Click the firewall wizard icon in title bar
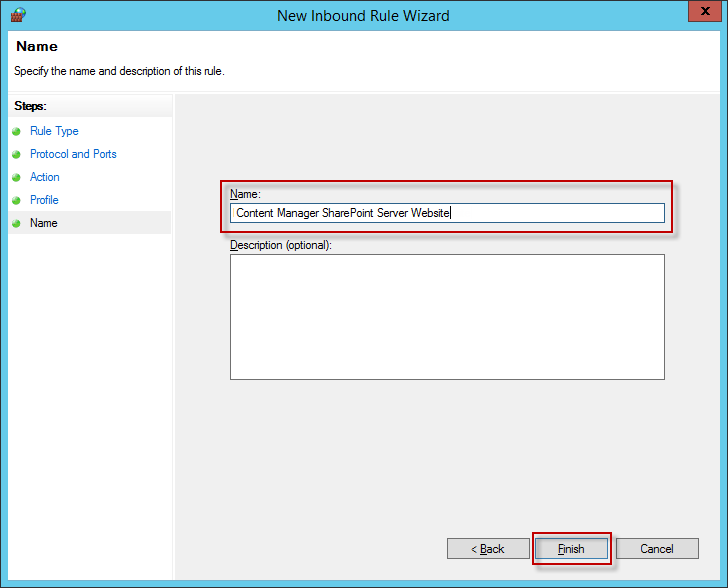728x588 pixels. (x=17, y=15)
